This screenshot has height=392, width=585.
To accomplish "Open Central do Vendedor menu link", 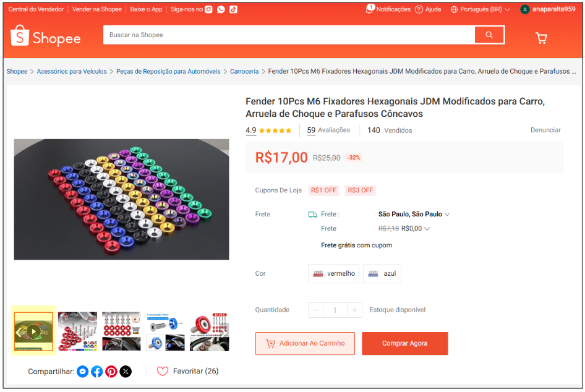I will coord(35,9).
